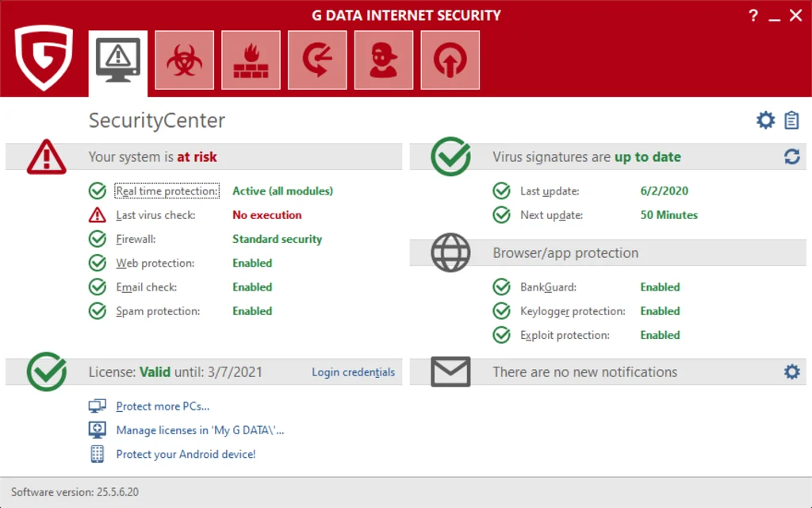812x508 pixels.
Task: Open the Virus protection biohazard tab
Action: coord(184,60)
